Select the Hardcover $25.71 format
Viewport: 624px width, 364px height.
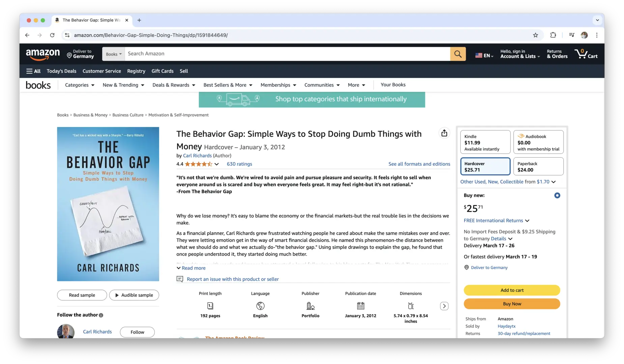[485, 166]
